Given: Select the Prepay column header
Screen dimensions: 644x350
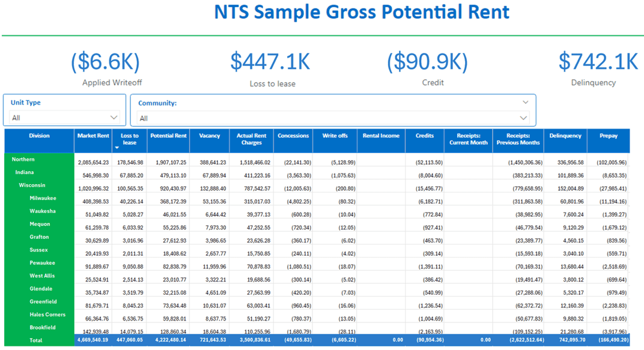Looking at the screenshot, I should coord(608,136).
